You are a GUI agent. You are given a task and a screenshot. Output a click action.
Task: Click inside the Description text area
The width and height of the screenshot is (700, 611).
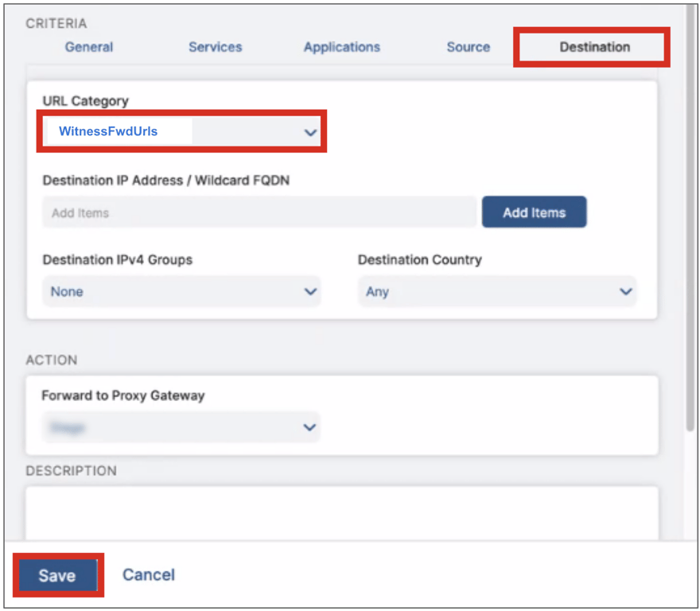342,513
